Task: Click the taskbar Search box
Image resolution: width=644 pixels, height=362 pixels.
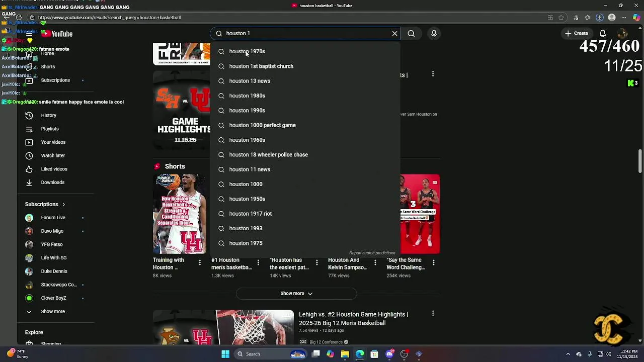Action: (x=272, y=354)
